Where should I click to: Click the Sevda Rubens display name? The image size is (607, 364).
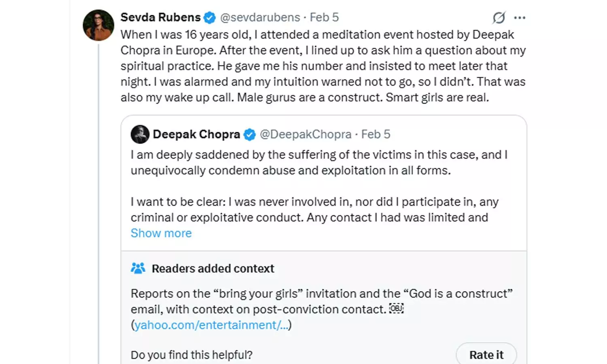pos(160,17)
